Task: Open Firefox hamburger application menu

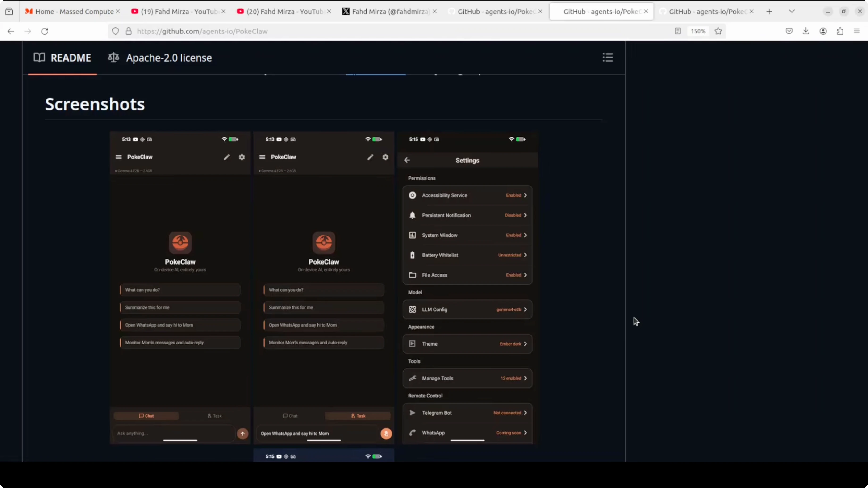Action: click(x=856, y=31)
